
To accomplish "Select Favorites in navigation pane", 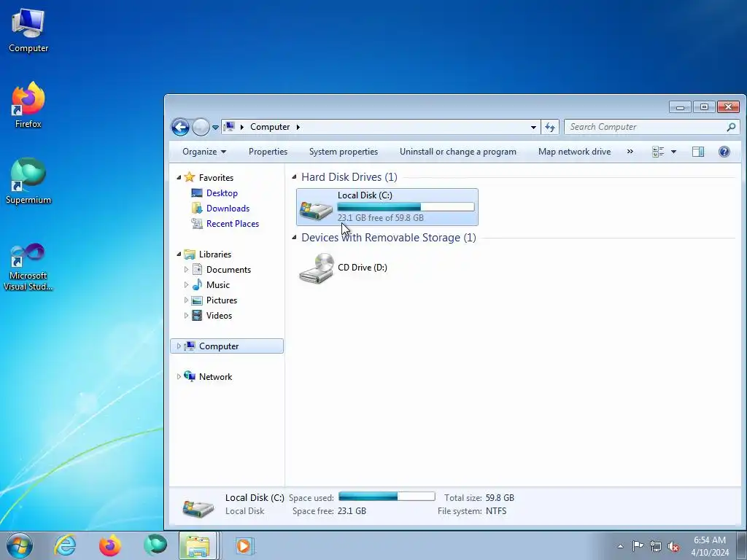I will [216, 178].
